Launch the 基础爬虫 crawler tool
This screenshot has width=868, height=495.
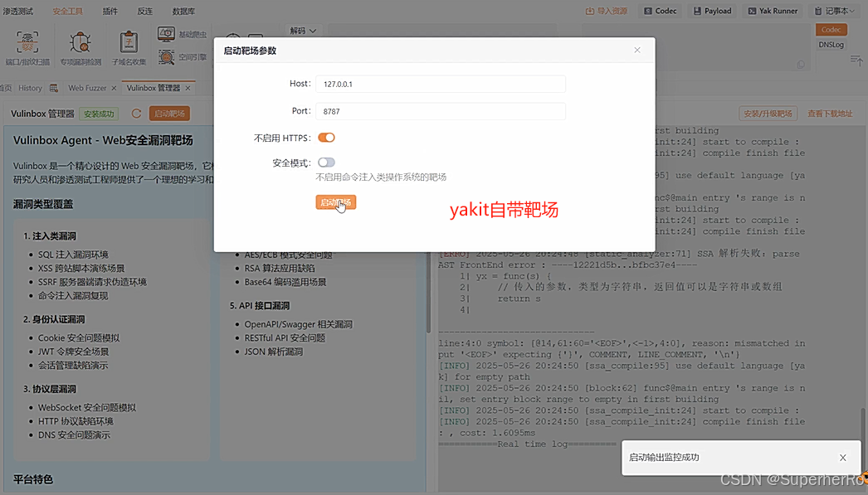(182, 34)
